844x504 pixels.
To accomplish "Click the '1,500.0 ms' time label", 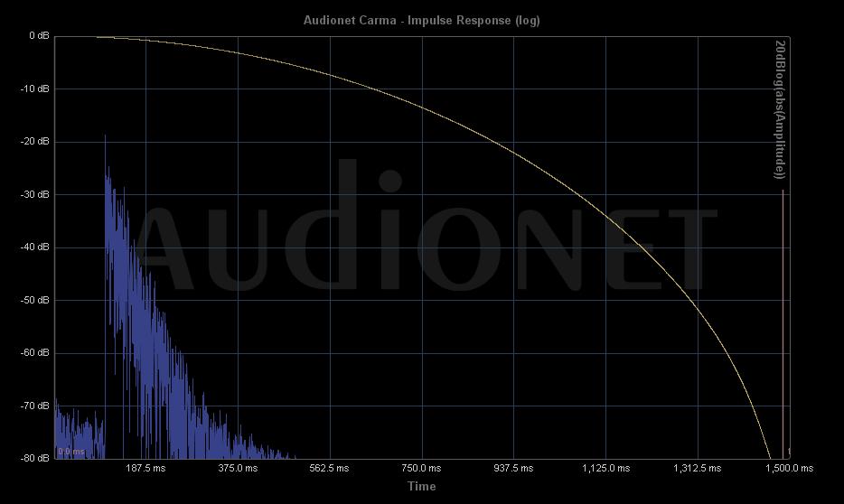I will (789, 468).
